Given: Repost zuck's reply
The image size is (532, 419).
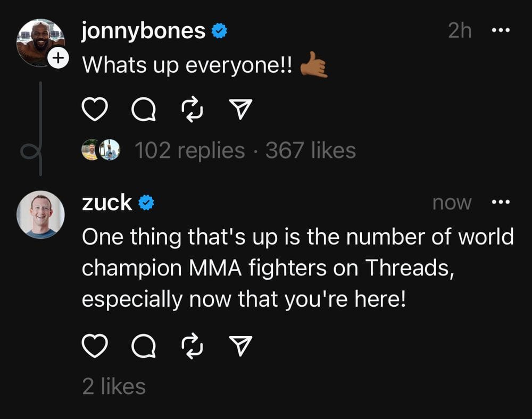Looking at the screenshot, I should click(x=193, y=346).
